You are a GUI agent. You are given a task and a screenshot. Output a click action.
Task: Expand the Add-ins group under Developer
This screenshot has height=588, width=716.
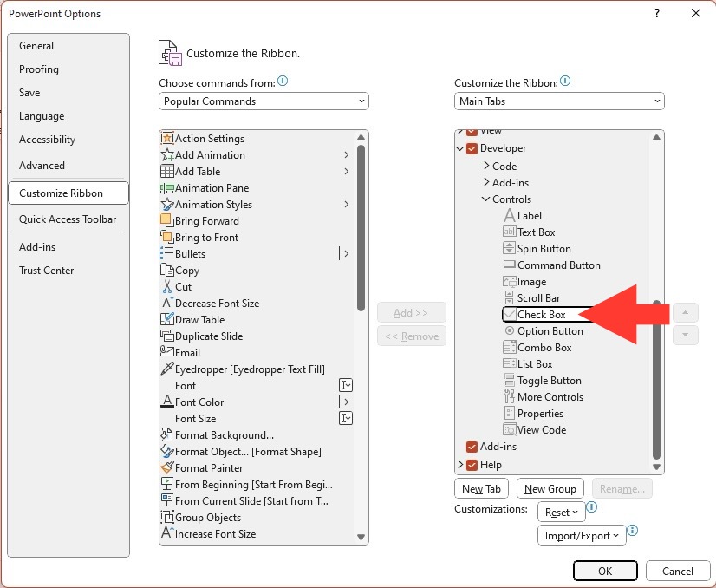[x=486, y=182]
